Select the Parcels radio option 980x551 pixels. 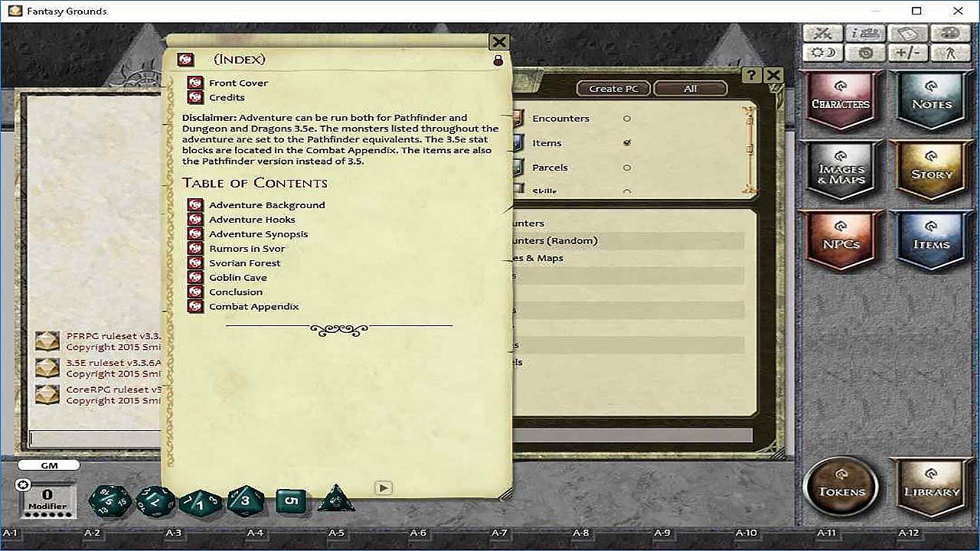(x=627, y=168)
